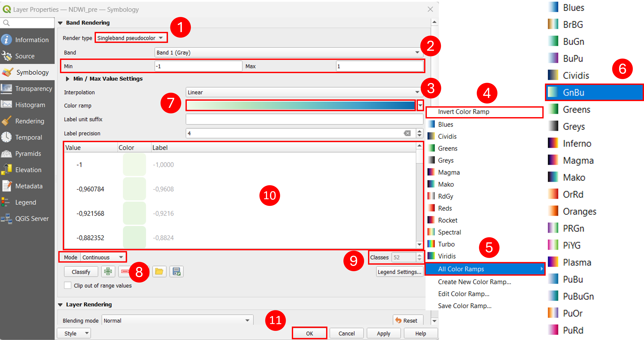Add values manually with green plus icon
644x340 pixels.
click(108, 271)
